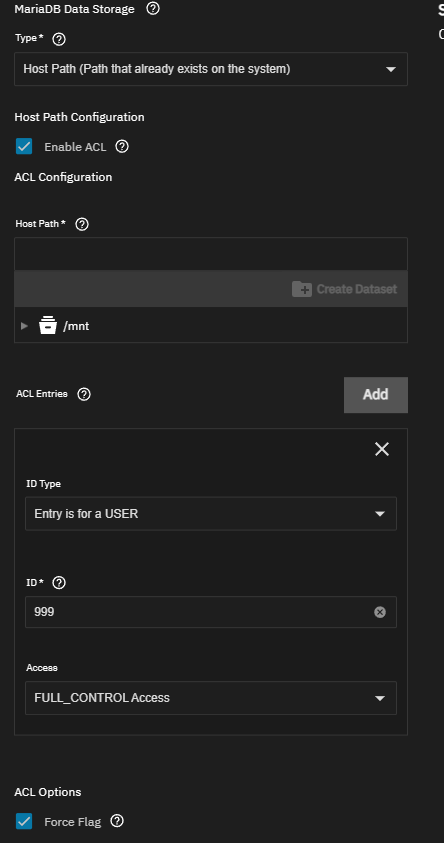Viewport: 444px width, 843px height.
Task: Show ACL Entries help tooltip
Action: [84, 394]
